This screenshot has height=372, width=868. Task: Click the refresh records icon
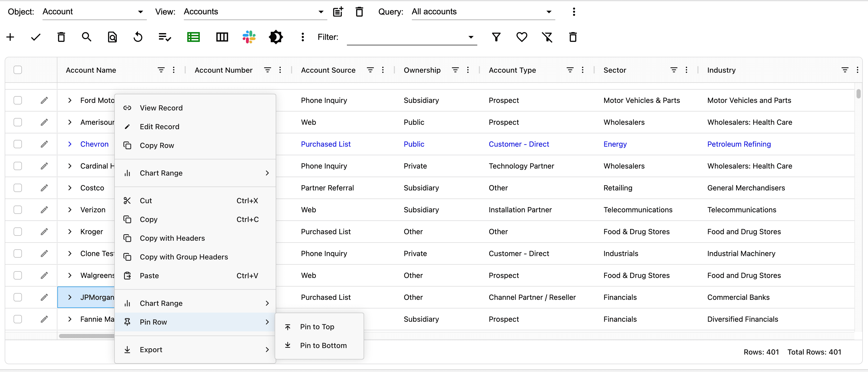tap(138, 37)
